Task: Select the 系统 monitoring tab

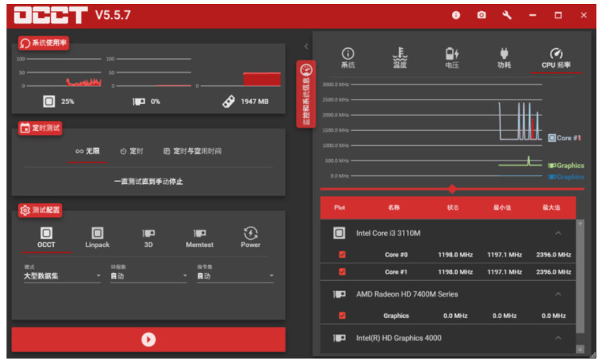Action: (348, 58)
